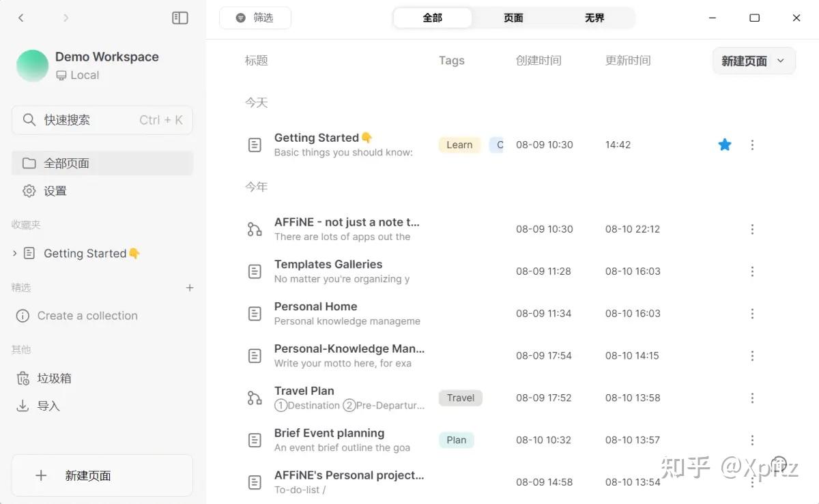The height and width of the screenshot is (504, 819).
Task: Click the edgeless icon beside Travel Plan
Action: [255, 398]
